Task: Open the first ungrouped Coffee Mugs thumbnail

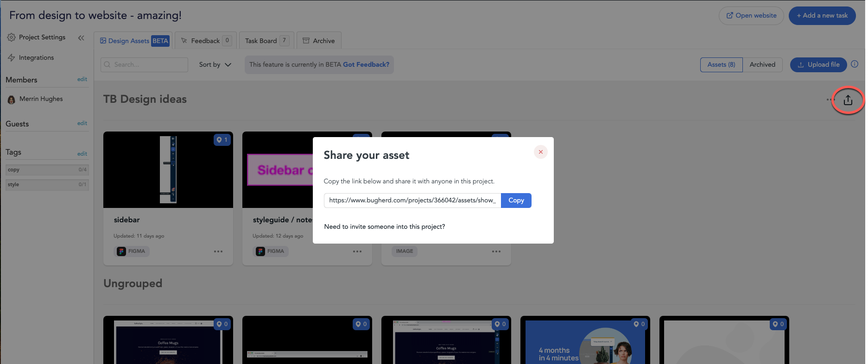Action: (x=168, y=340)
